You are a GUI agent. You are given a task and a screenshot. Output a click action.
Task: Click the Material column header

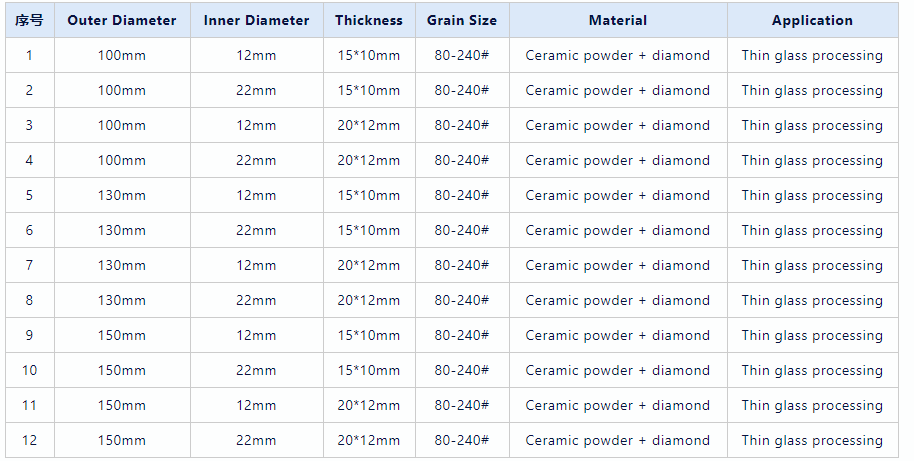pos(617,20)
